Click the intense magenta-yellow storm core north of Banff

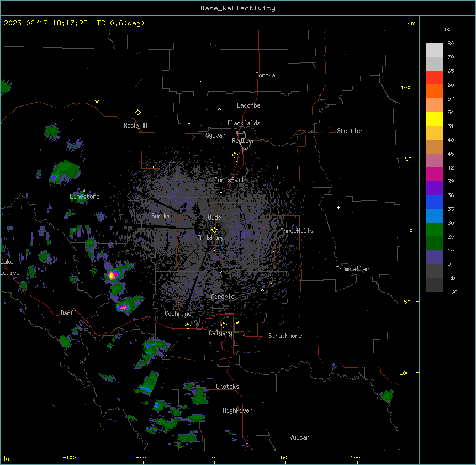[113, 275]
